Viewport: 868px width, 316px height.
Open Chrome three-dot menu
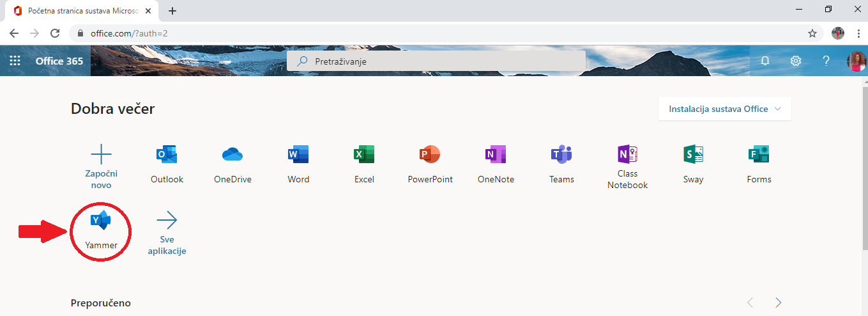point(858,33)
